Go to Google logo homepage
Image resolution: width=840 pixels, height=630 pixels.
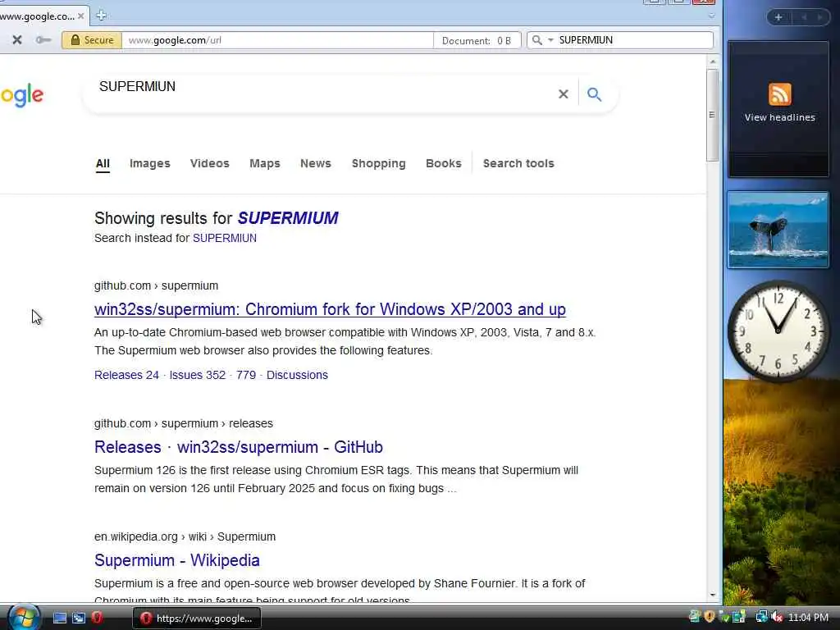pyautogui.click(x=21, y=95)
